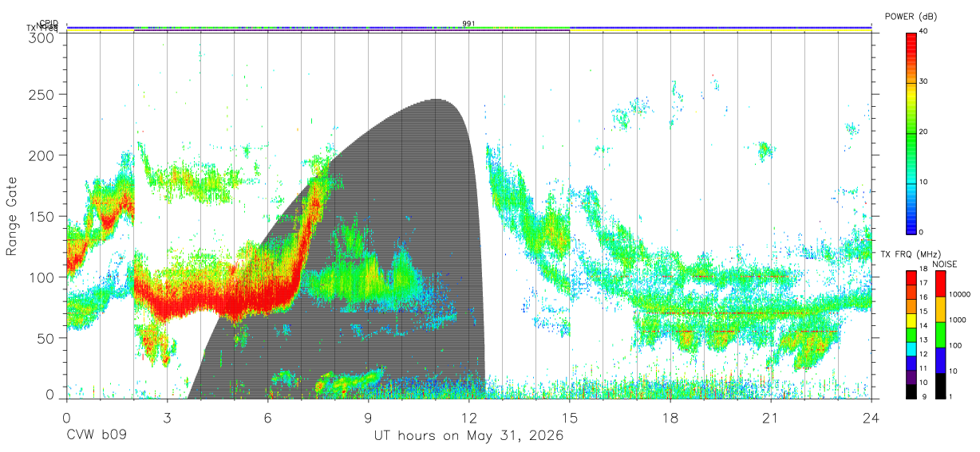Click the 3 hour tick label
Image resolution: width=980 pixels, height=452 pixels.
tap(167, 417)
